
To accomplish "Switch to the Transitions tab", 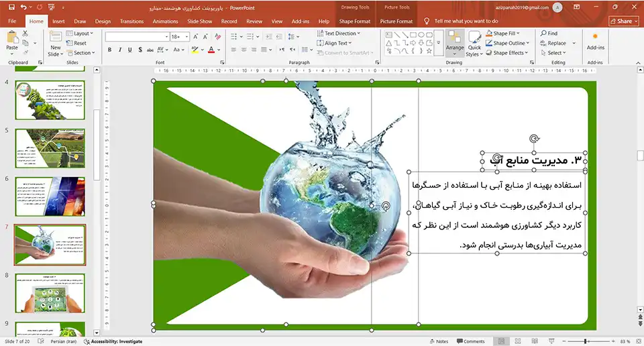I will [132, 21].
